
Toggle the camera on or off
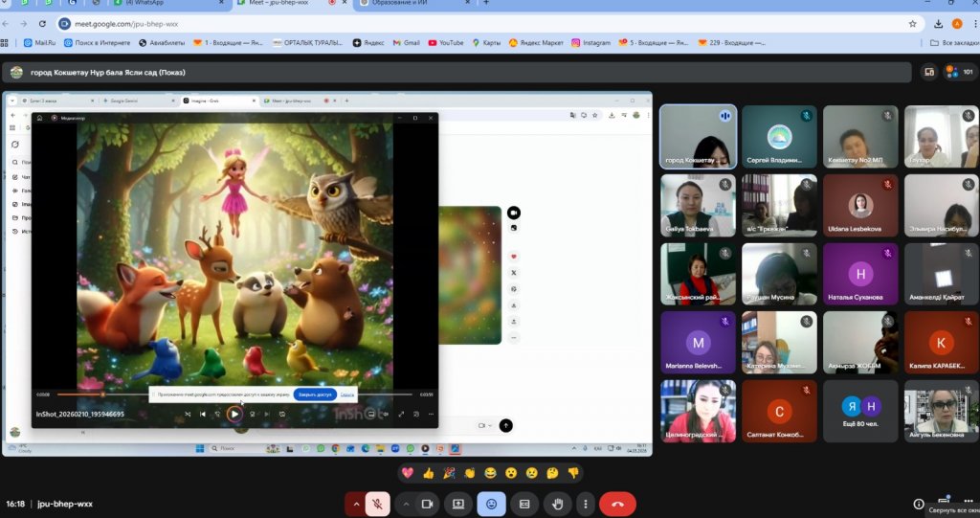tap(427, 504)
